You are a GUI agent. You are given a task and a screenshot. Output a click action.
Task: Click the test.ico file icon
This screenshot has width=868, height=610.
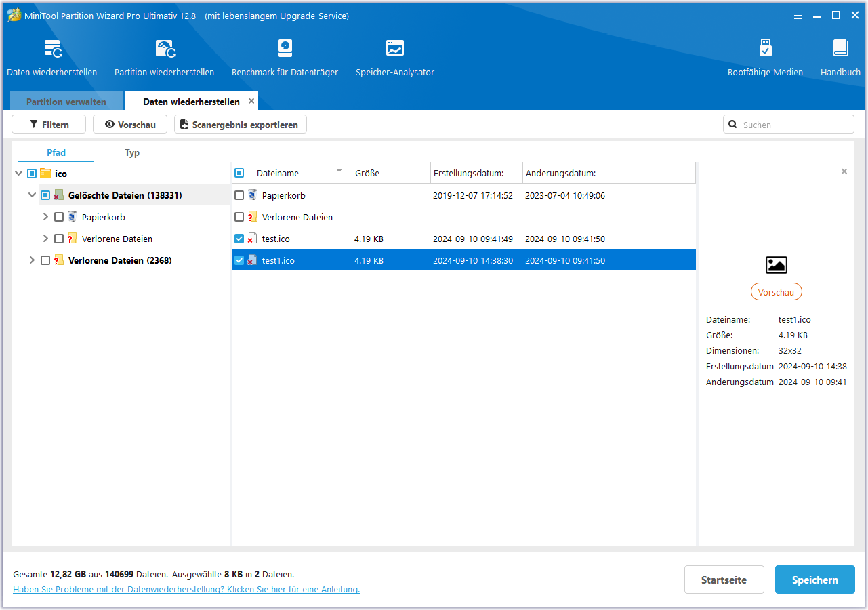point(252,239)
